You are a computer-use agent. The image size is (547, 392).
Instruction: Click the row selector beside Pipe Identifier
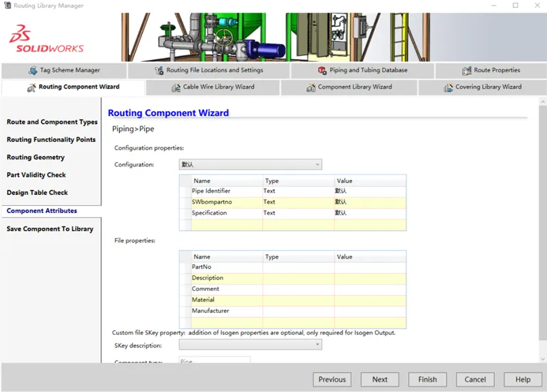(x=185, y=191)
